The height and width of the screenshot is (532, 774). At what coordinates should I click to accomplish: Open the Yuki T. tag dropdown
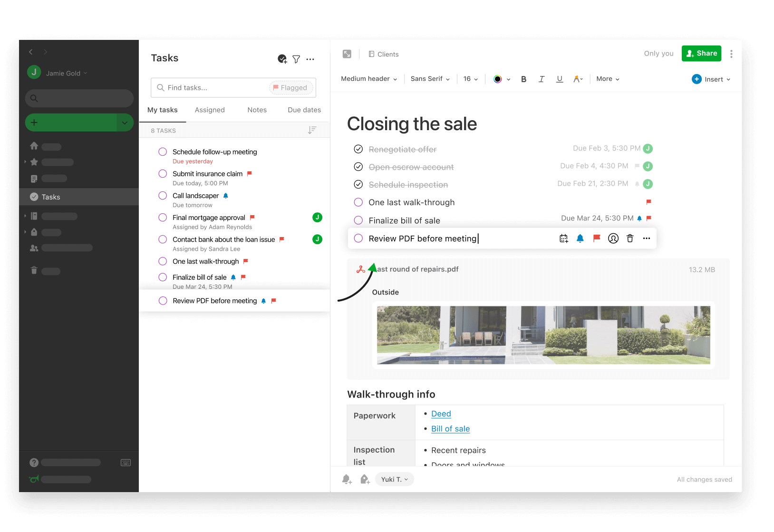(x=395, y=479)
